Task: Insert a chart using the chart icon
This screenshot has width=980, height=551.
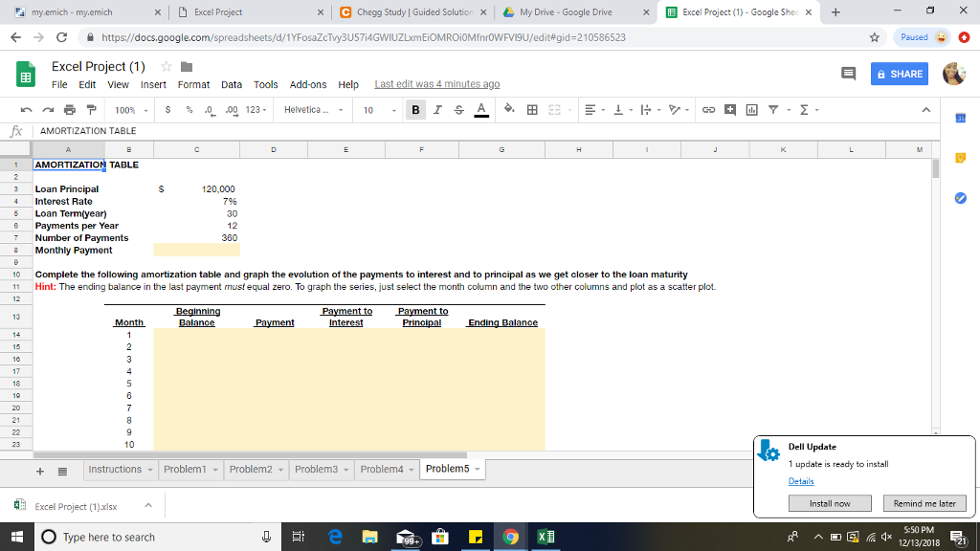Action: click(x=754, y=110)
